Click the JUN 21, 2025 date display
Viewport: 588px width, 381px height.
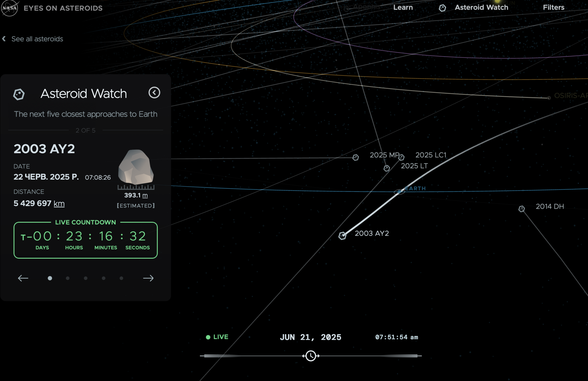pyautogui.click(x=310, y=337)
